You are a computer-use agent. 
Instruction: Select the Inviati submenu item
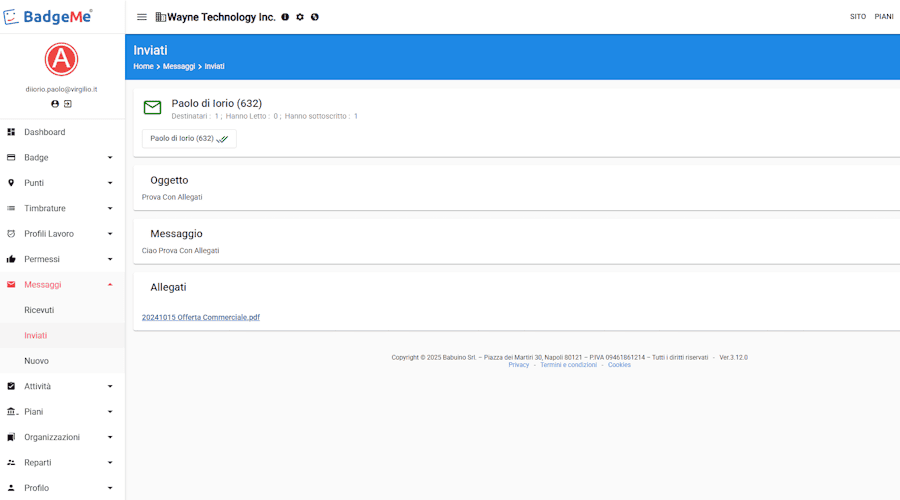point(62,335)
